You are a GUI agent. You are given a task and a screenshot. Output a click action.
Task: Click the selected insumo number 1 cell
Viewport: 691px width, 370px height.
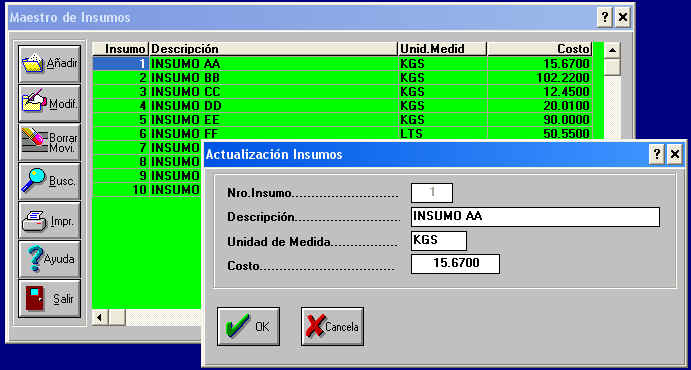tap(121, 64)
